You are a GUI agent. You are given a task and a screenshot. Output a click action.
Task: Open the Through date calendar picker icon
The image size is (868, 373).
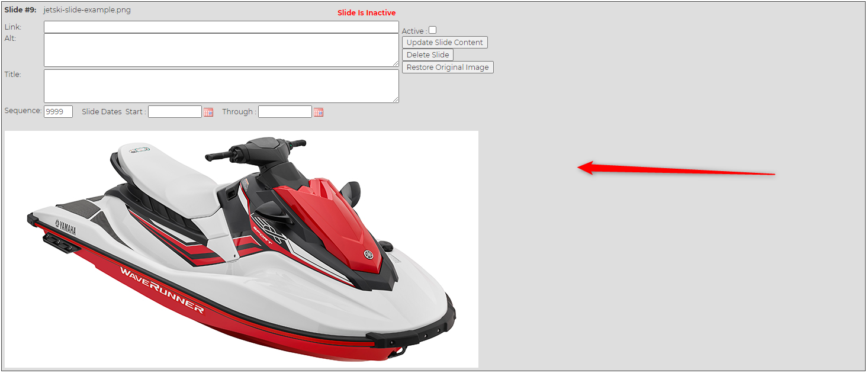[x=319, y=112]
